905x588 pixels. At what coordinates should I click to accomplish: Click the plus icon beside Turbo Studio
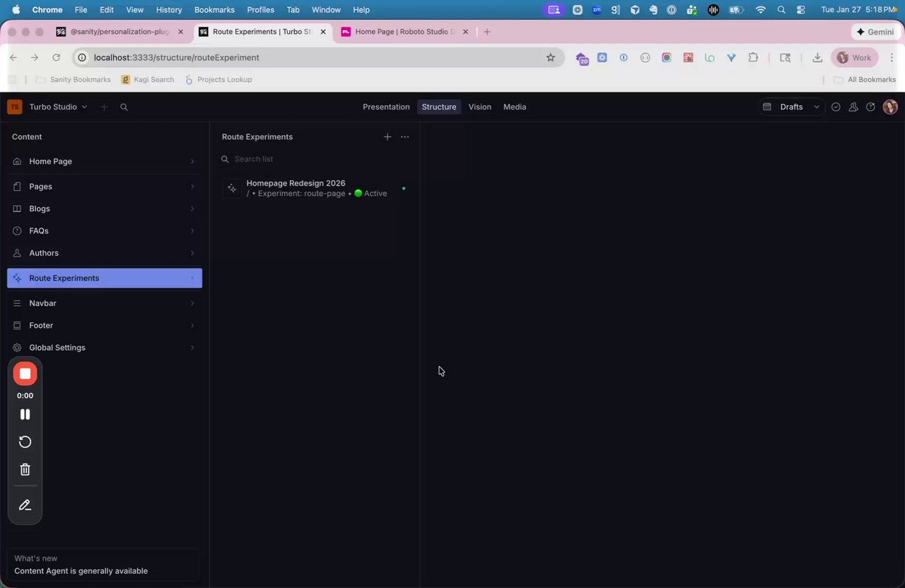(x=104, y=107)
